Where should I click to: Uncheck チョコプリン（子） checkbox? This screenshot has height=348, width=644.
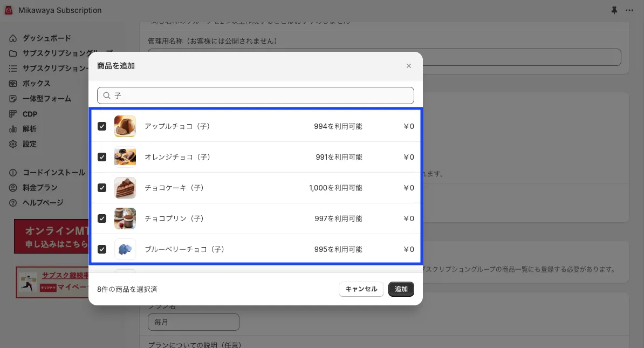point(102,219)
